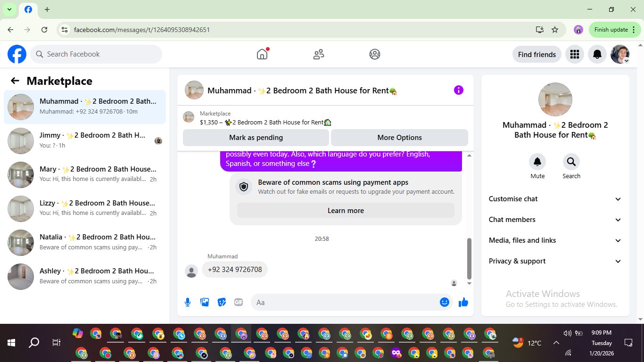Image resolution: width=644 pixels, height=362 pixels.
Task: Mute this chat with the bell icon
Action: point(537,162)
